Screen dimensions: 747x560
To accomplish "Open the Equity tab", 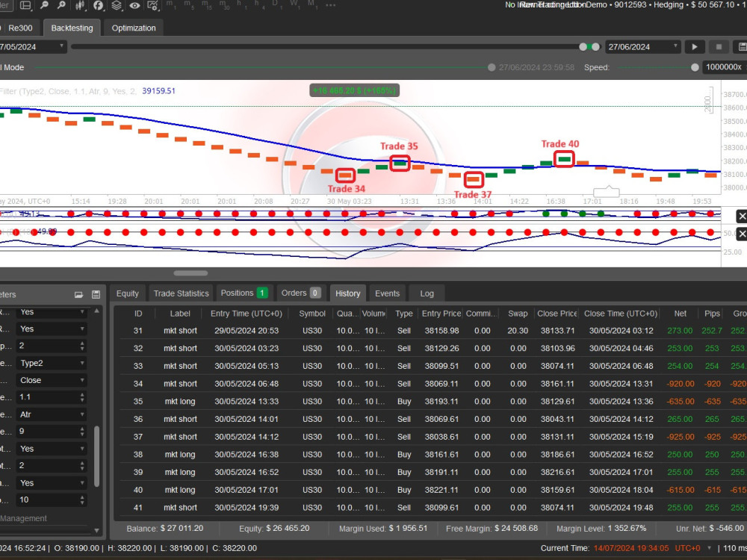I will click(x=127, y=293).
